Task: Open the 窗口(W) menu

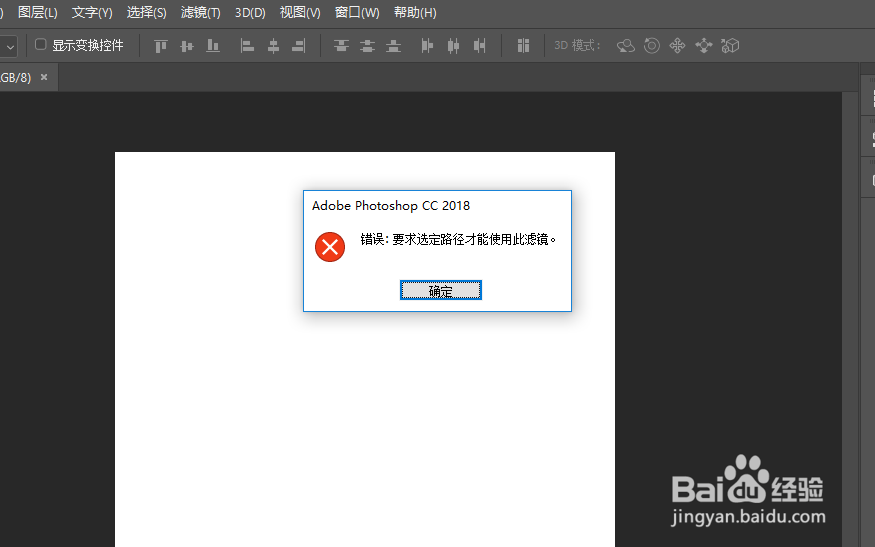Action: pos(357,12)
